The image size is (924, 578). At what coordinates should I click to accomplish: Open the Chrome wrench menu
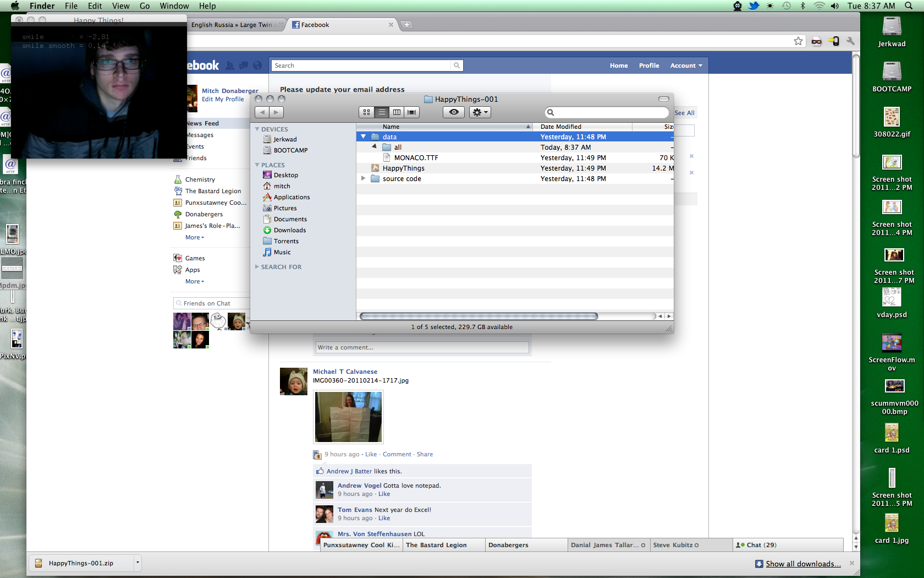pyautogui.click(x=850, y=41)
